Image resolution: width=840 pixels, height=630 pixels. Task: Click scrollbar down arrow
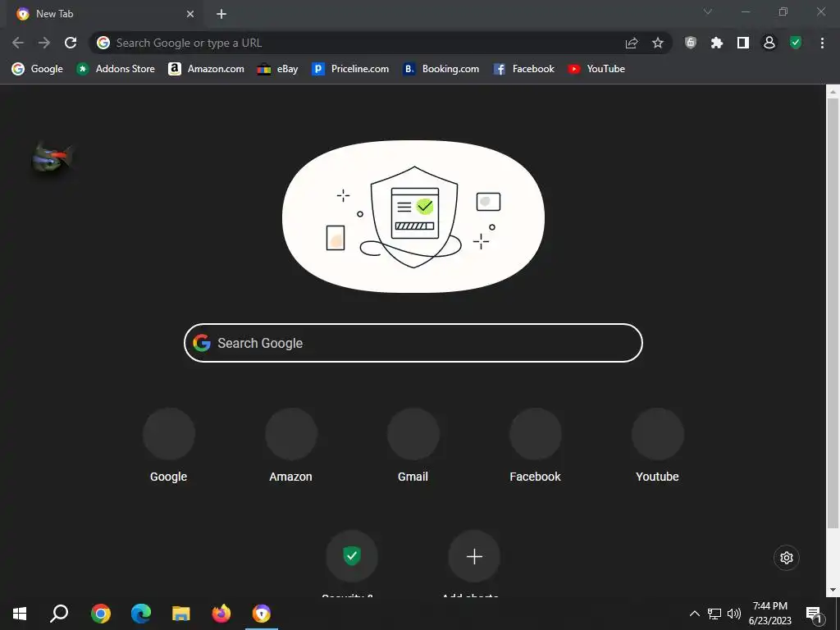pos(833,590)
